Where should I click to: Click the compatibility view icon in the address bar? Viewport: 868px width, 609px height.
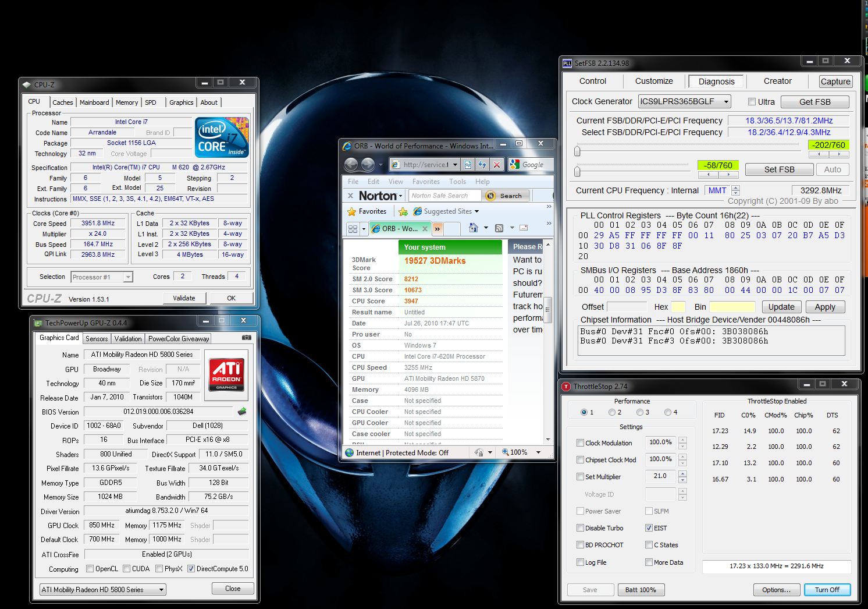click(468, 165)
